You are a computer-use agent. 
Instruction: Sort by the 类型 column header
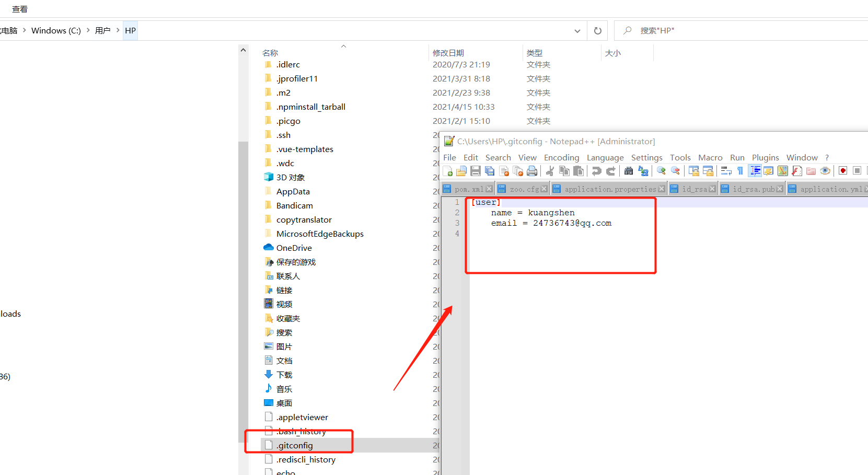(x=535, y=53)
